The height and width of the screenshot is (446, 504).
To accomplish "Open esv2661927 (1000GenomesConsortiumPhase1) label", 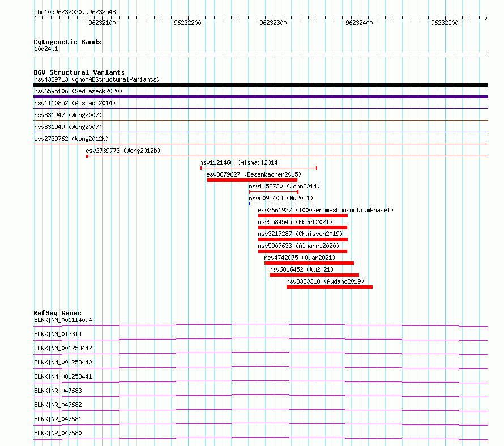I will pos(326,210).
